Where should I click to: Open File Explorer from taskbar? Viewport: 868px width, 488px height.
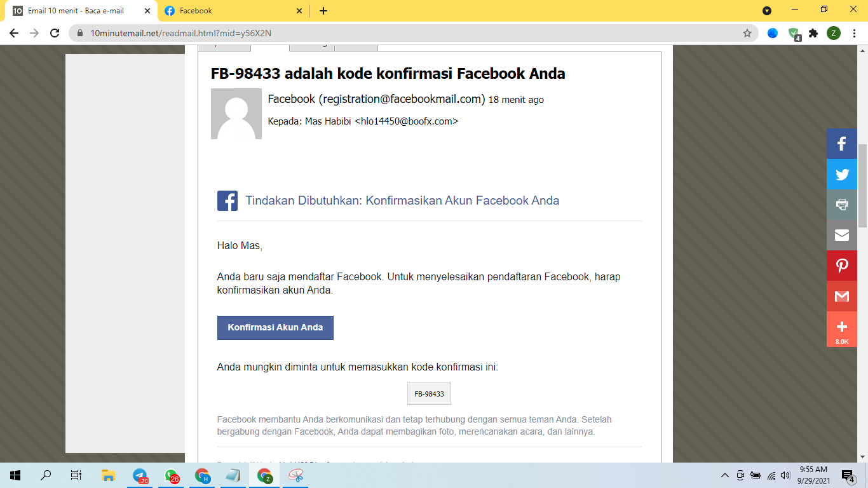pos(108,475)
